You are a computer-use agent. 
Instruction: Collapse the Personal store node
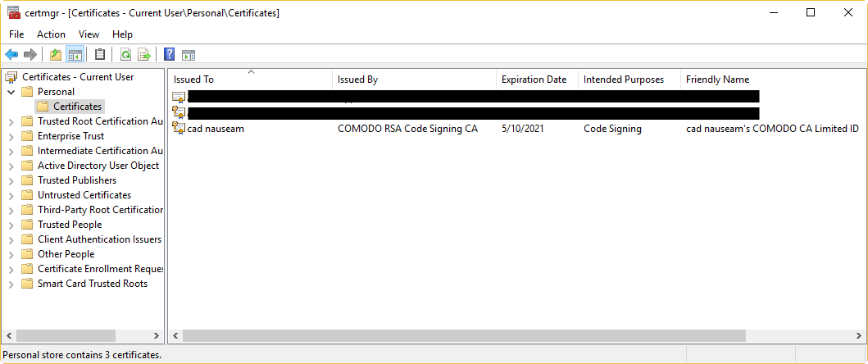[x=11, y=92]
